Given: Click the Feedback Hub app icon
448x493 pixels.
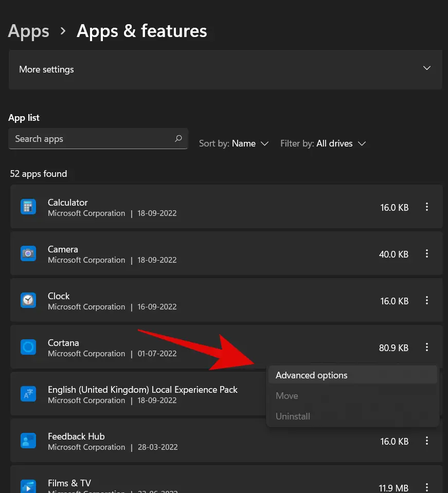Looking at the screenshot, I should [x=28, y=441].
